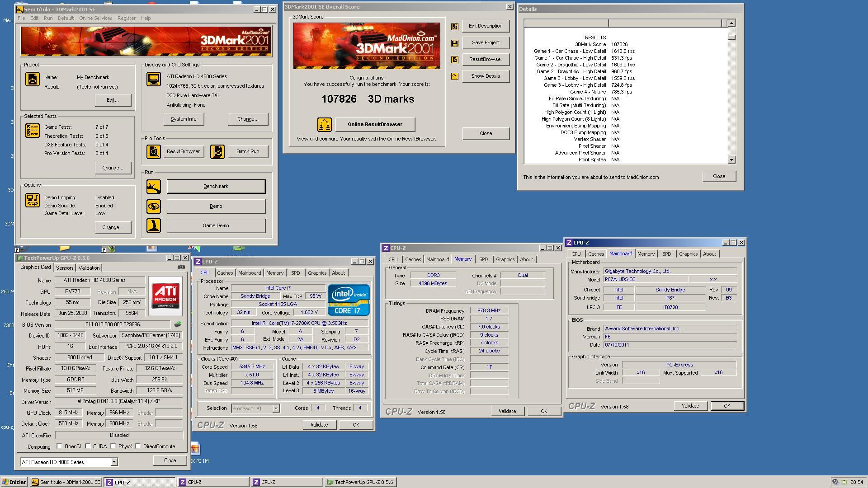Click the Online ResultBrowser icon

click(x=325, y=125)
